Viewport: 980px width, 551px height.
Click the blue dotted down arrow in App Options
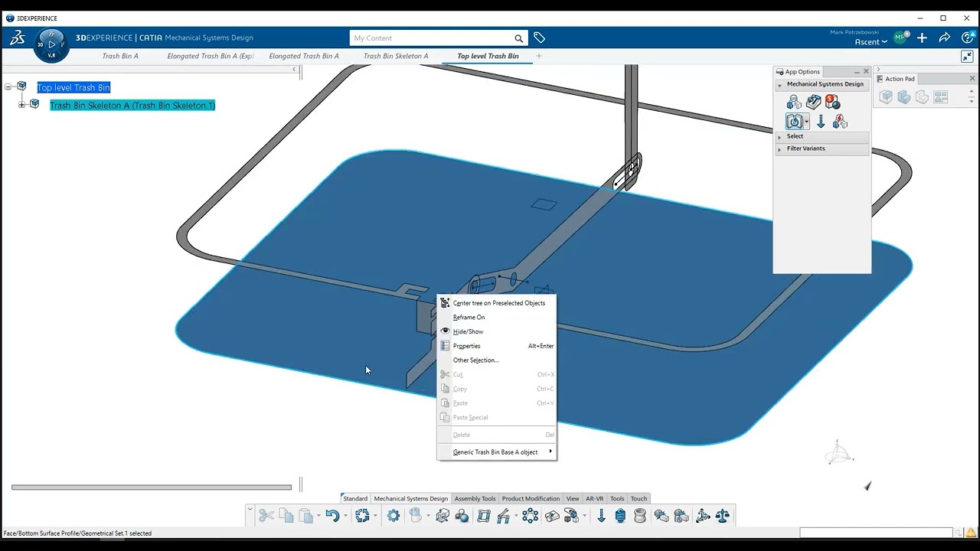[x=821, y=122]
